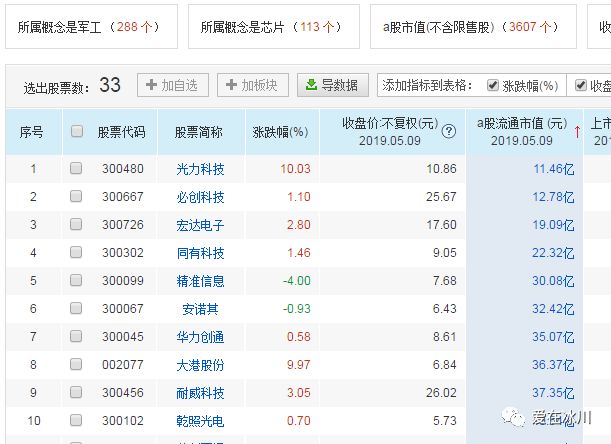Toggle the 涨跌幅(%) indicator checkbox

point(493,85)
